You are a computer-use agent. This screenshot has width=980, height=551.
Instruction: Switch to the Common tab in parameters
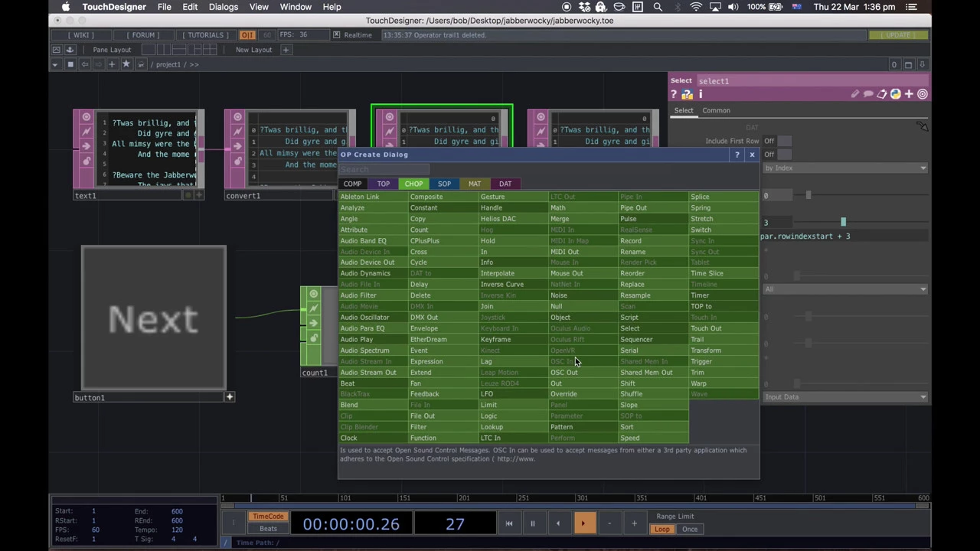tap(717, 110)
